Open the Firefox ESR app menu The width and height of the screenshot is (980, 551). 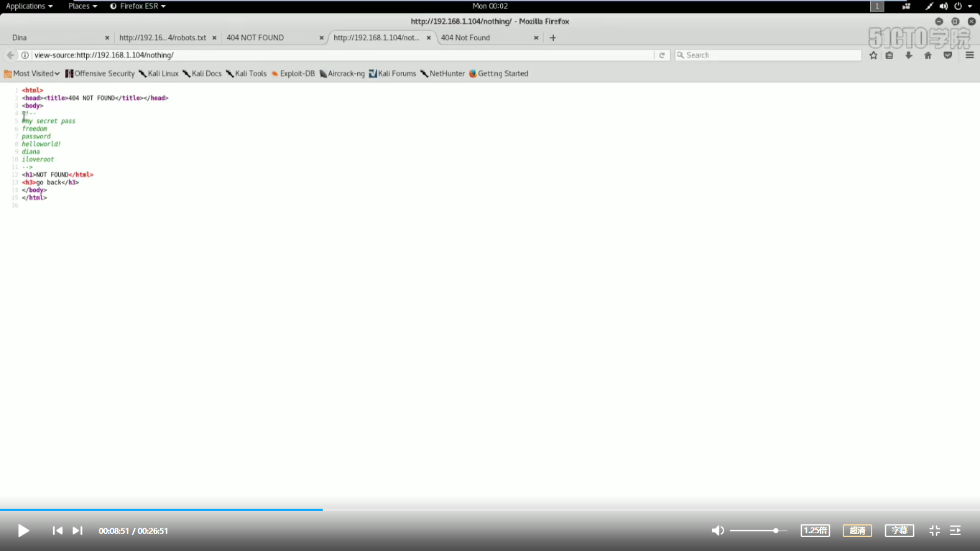[x=138, y=6]
